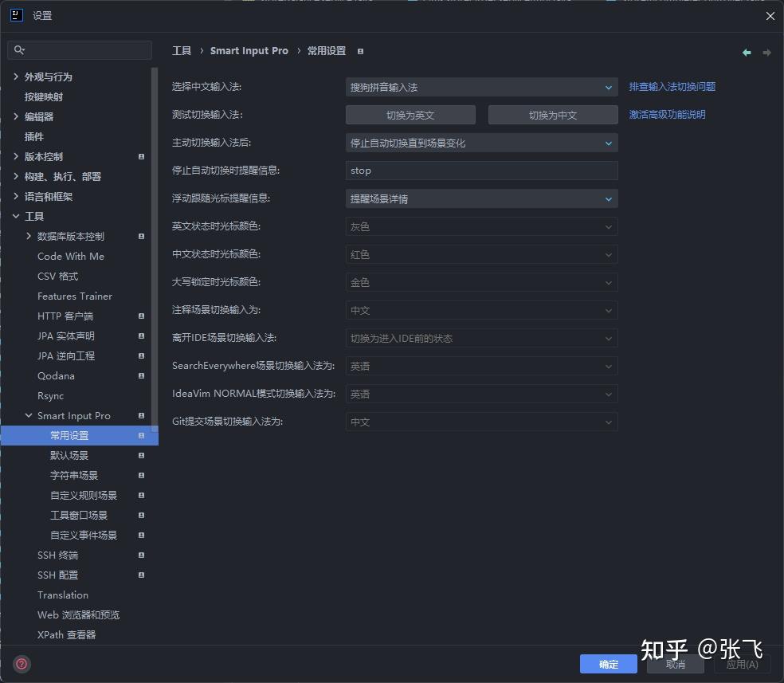Open the 中文状态时光标颜色 color selector showing 红色
Screen dimensions: 784x683
tap(481, 253)
